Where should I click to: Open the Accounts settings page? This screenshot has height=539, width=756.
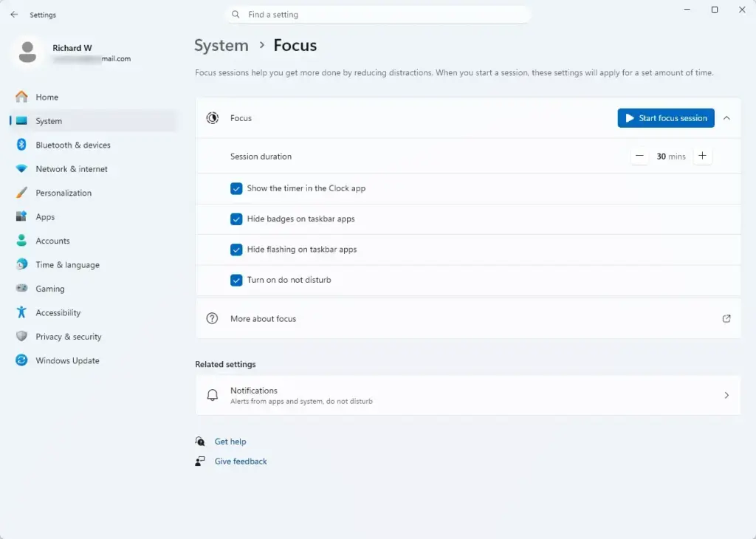pos(92,241)
